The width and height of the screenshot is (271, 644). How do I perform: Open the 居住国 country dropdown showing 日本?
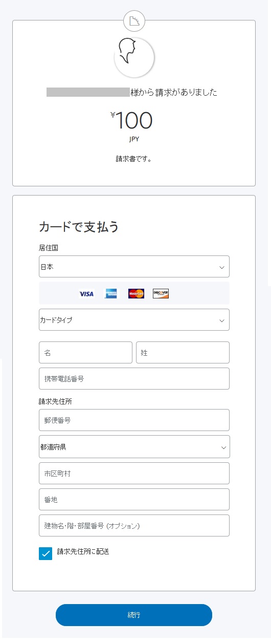[134, 267]
